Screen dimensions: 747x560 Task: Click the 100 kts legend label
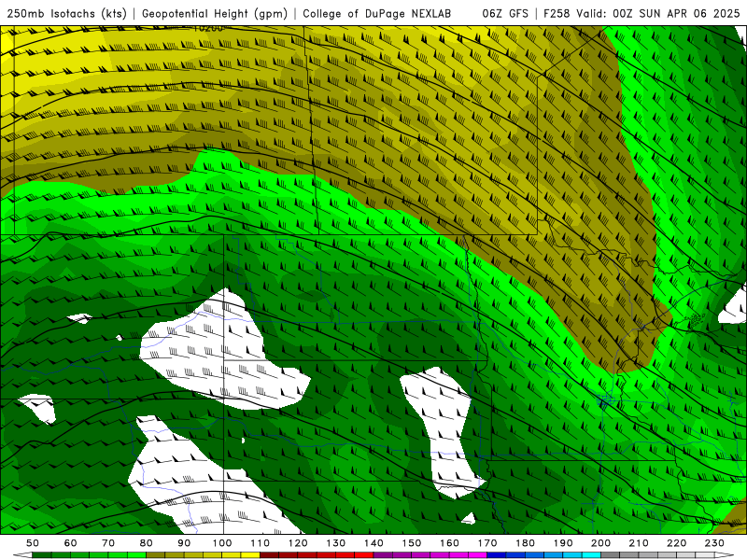222,543
